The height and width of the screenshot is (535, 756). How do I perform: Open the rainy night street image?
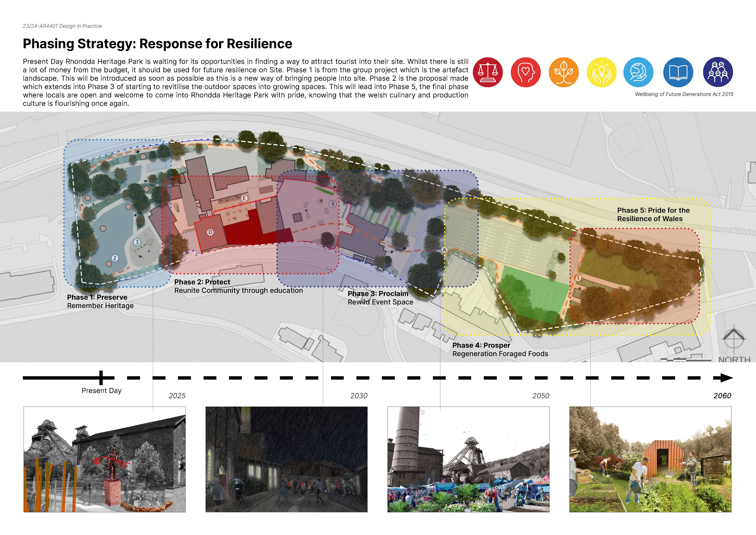click(286, 459)
